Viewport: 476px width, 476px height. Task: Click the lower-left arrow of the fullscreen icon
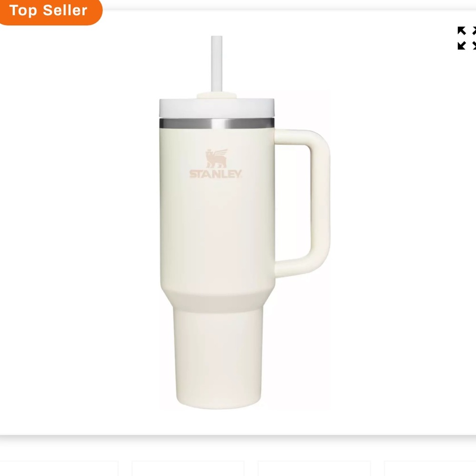pyautogui.click(x=462, y=46)
